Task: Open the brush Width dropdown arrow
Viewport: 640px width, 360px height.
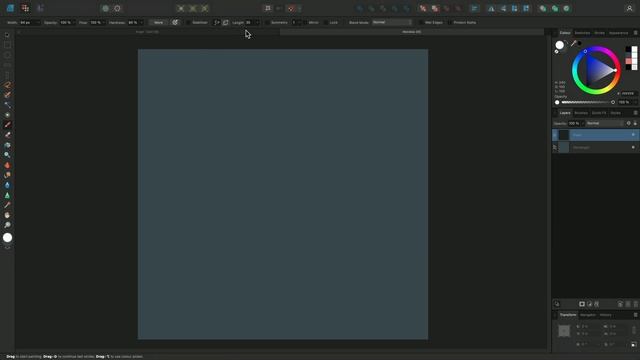Action: (x=38, y=22)
